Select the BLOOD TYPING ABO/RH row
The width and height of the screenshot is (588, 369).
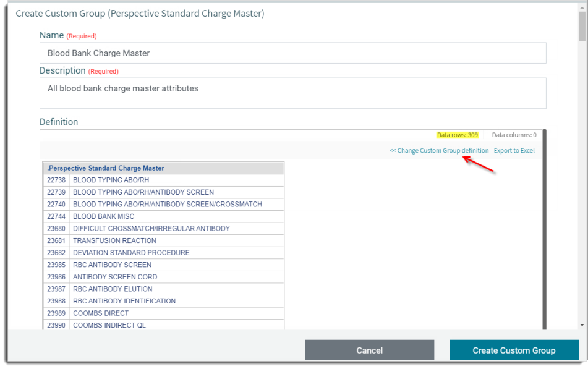(x=111, y=180)
